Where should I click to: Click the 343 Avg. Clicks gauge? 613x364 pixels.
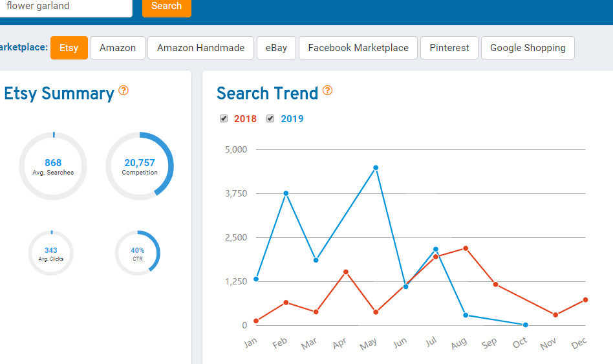(51, 253)
